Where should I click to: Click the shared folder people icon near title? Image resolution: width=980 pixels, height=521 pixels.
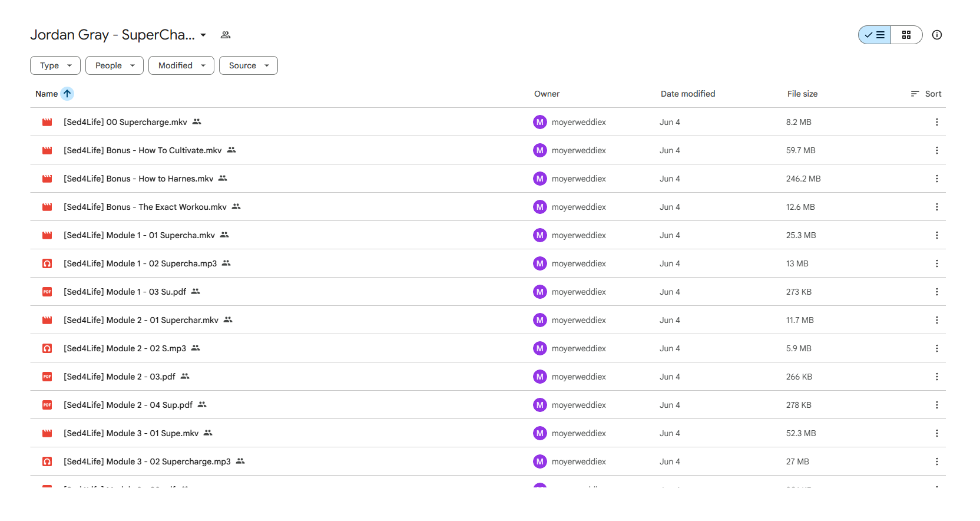(x=226, y=35)
